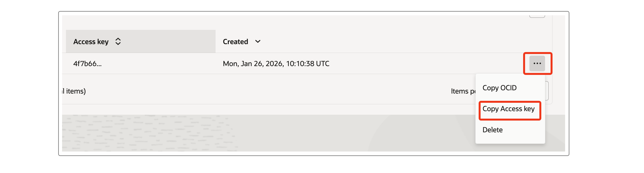Image resolution: width=644 pixels, height=173 pixels.
Task: Click blank row space between timestamp and actions button
Action: coord(425,64)
